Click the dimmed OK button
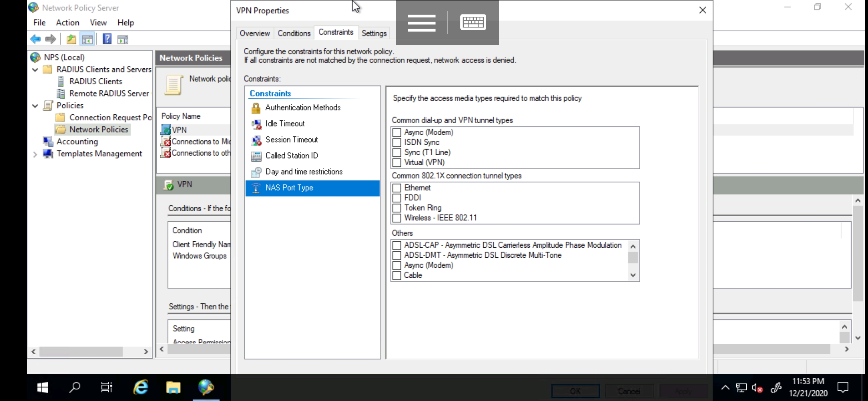868x401 pixels. (575, 391)
